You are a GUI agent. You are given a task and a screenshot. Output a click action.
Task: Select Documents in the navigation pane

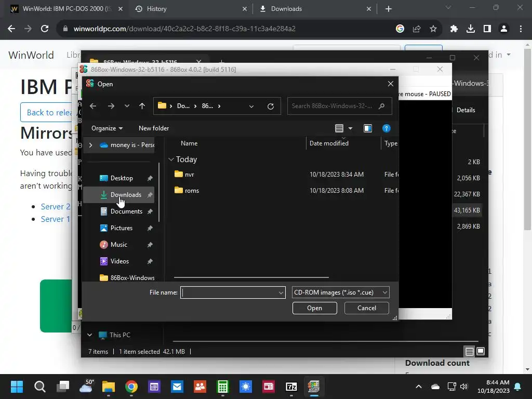point(119,211)
